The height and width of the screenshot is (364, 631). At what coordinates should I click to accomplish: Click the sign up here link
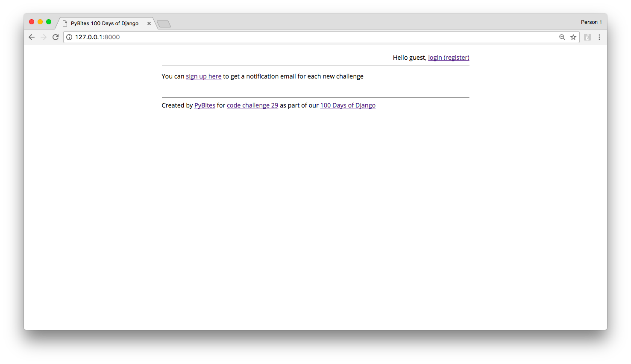click(x=203, y=76)
